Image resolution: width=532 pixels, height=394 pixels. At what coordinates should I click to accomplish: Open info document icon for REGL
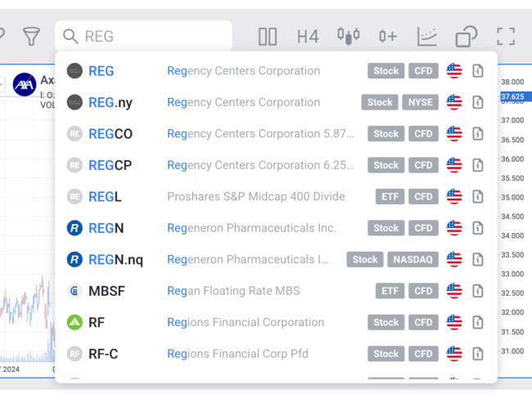tap(478, 196)
